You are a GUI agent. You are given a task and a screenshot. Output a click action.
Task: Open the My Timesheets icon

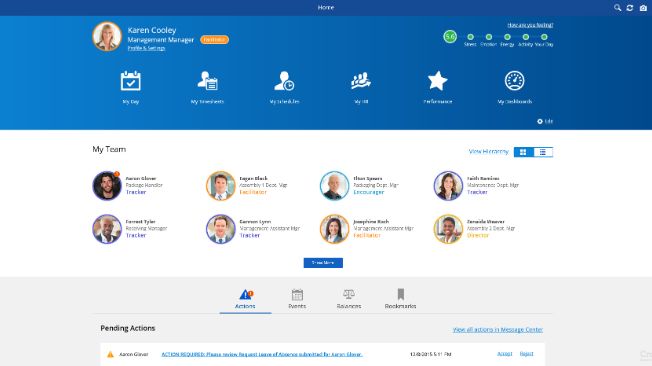coord(207,81)
